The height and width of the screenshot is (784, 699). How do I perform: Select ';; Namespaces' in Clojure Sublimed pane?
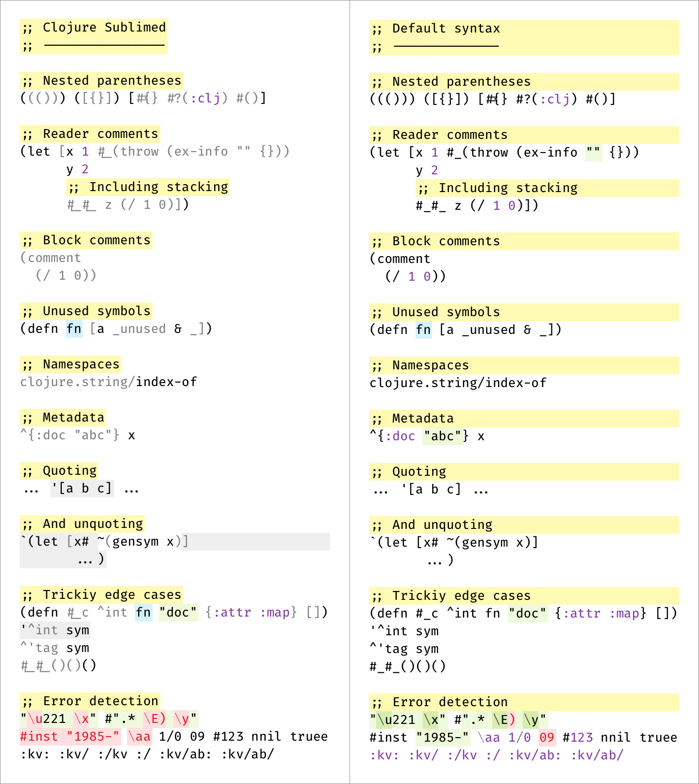pyautogui.click(x=70, y=364)
